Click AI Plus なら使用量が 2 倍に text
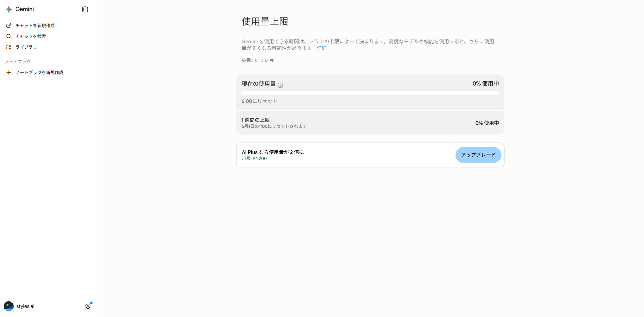The height and width of the screenshot is (317, 644). [273, 152]
